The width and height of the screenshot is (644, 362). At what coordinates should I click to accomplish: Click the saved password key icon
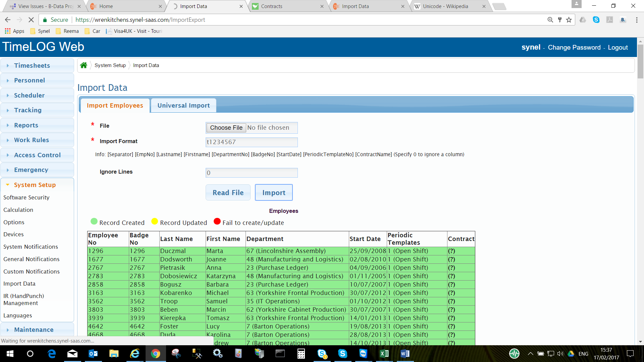[559, 20]
